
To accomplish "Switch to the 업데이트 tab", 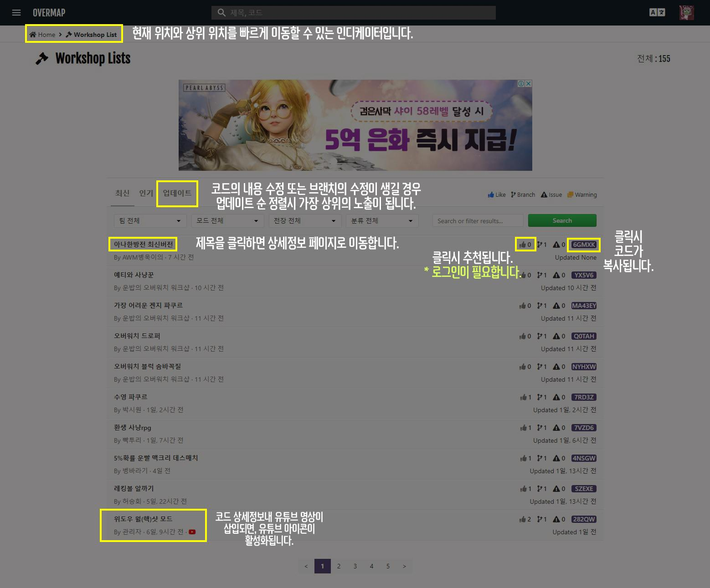I will click(177, 193).
